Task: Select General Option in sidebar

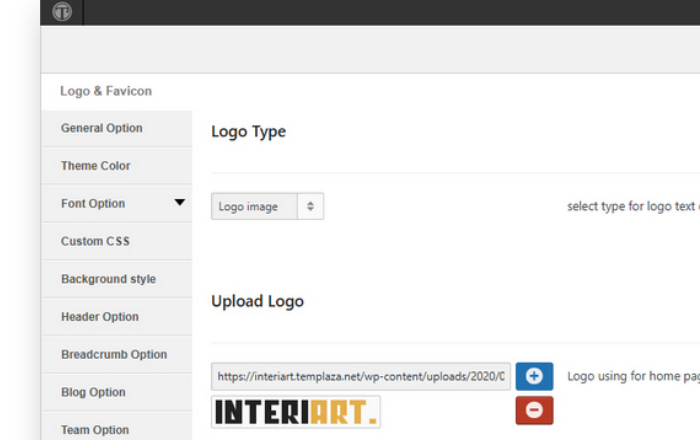Action: click(117, 129)
